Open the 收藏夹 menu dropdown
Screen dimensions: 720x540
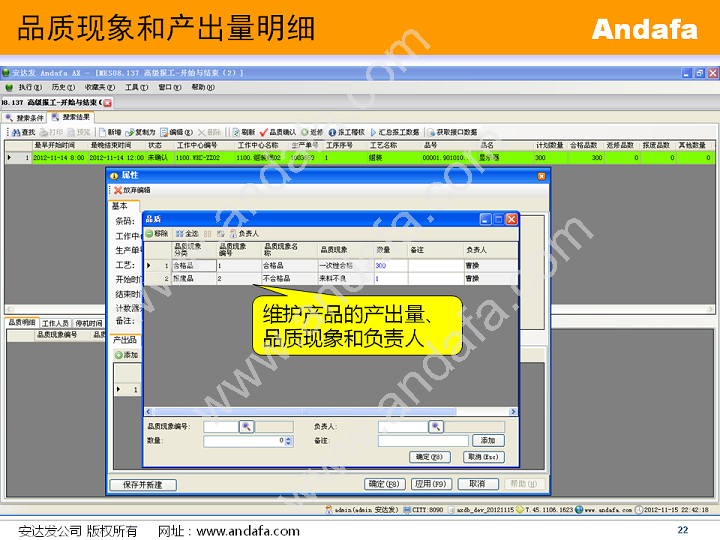tap(96, 87)
